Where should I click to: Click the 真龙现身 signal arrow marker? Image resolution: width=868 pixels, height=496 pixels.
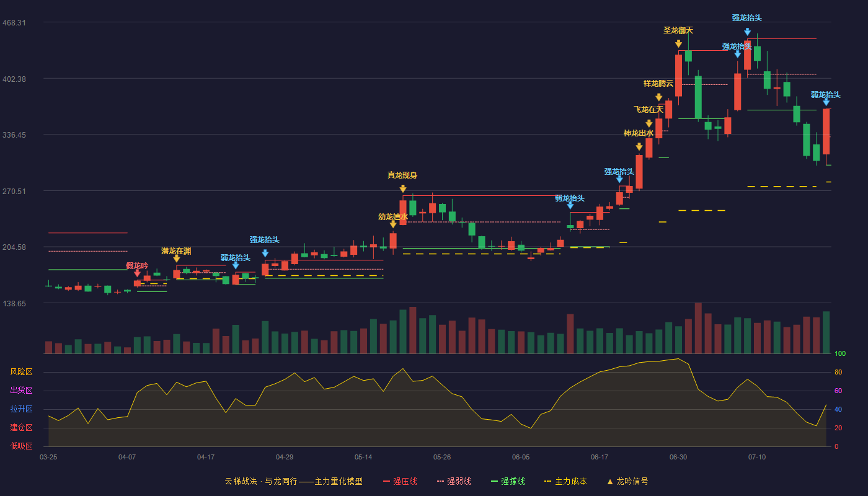pos(403,188)
